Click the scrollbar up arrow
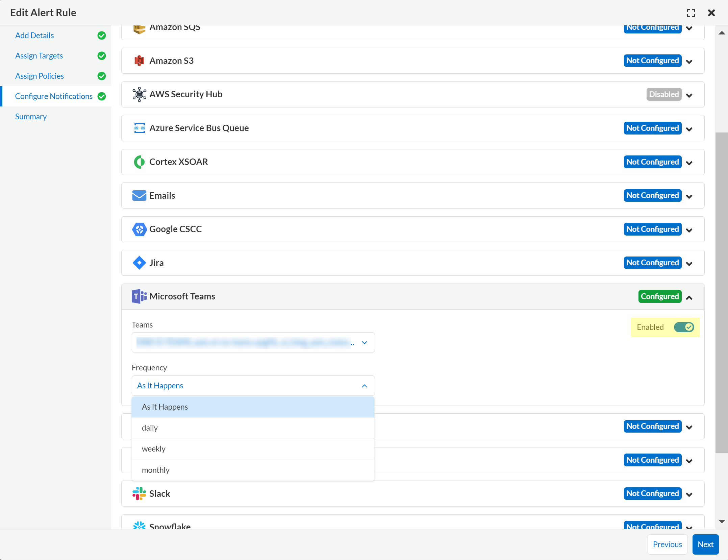728x560 pixels. [722, 33]
